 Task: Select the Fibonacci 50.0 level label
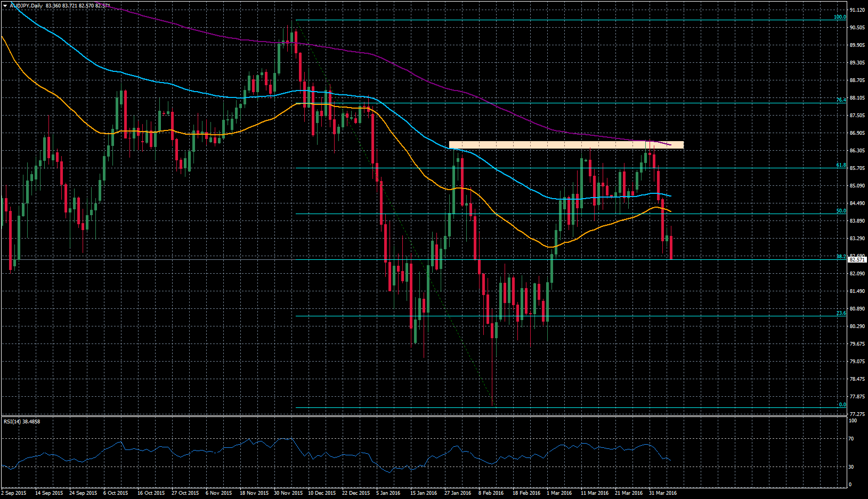pos(841,211)
